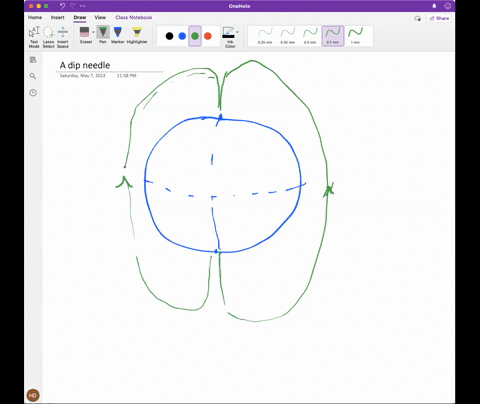The image size is (480, 404).
Task: Open the feedback smiley icon
Action: click(448, 6)
